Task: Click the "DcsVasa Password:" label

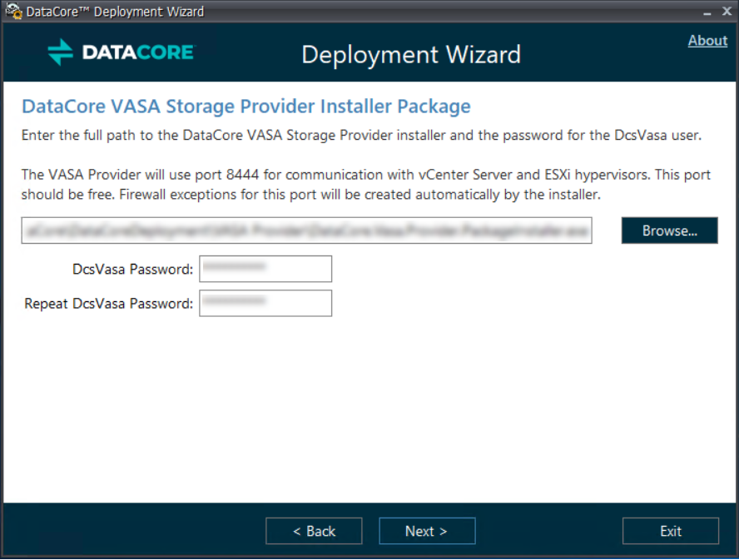Action: pos(133,269)
